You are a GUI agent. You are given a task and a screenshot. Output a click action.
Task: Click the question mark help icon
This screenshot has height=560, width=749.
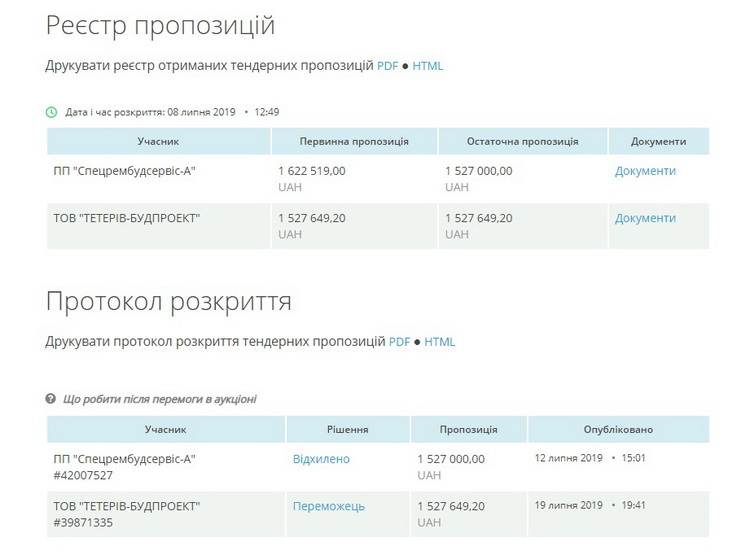51,399
